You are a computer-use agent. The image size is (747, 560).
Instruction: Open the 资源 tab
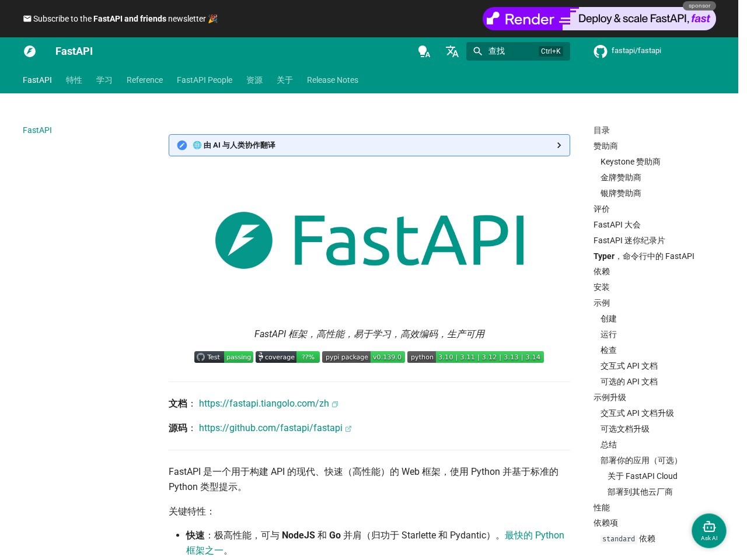pyautogui.click(x=254, y=80)
